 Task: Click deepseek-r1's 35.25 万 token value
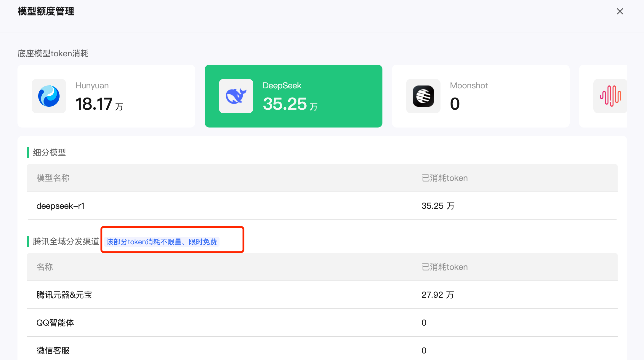(438, 206)
